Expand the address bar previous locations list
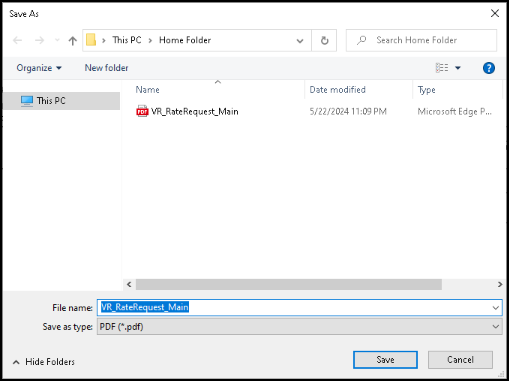The width and height of the screenshot is (509, 381). tap(300, 41)
